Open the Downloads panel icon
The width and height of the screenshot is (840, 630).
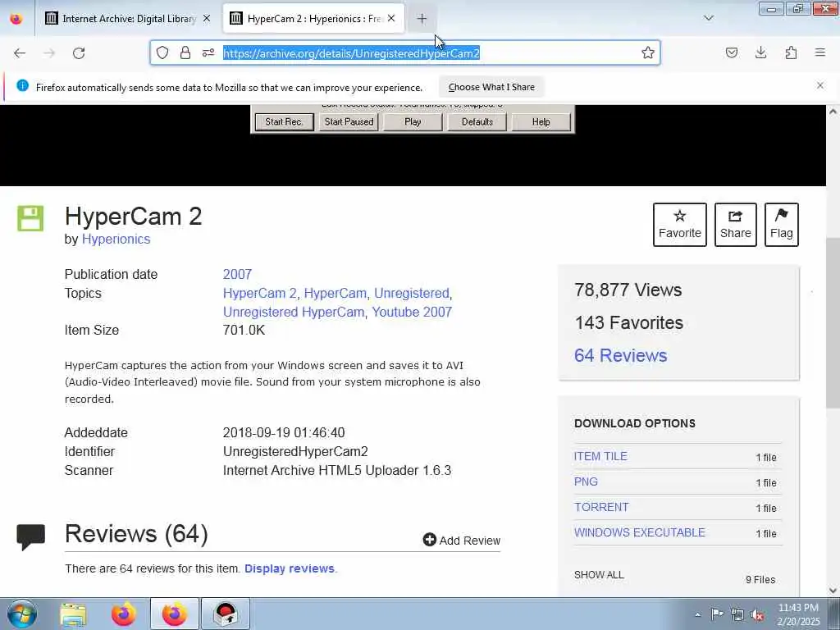coord(760,52)
